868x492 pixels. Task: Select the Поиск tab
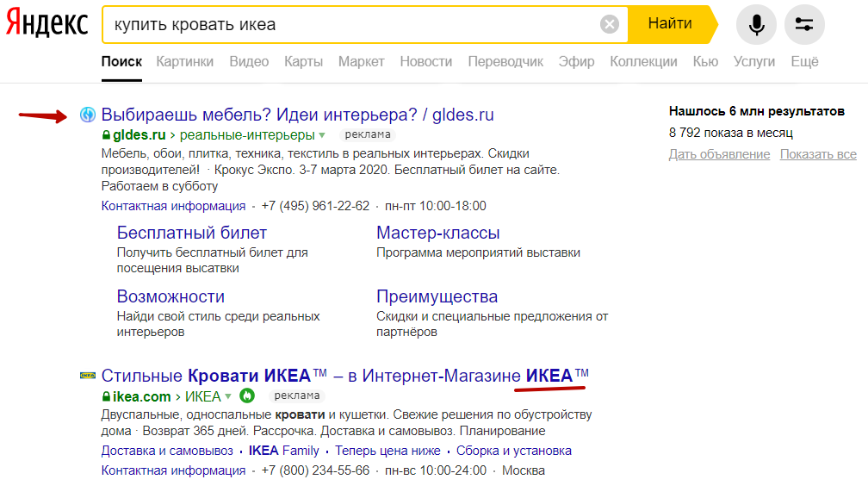click(x=121, y=61)
